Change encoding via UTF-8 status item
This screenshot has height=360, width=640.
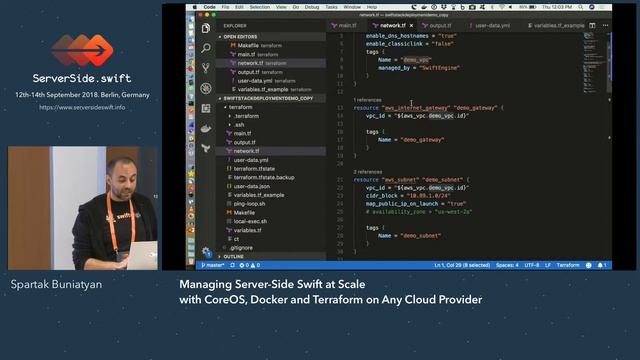point(531,265)
